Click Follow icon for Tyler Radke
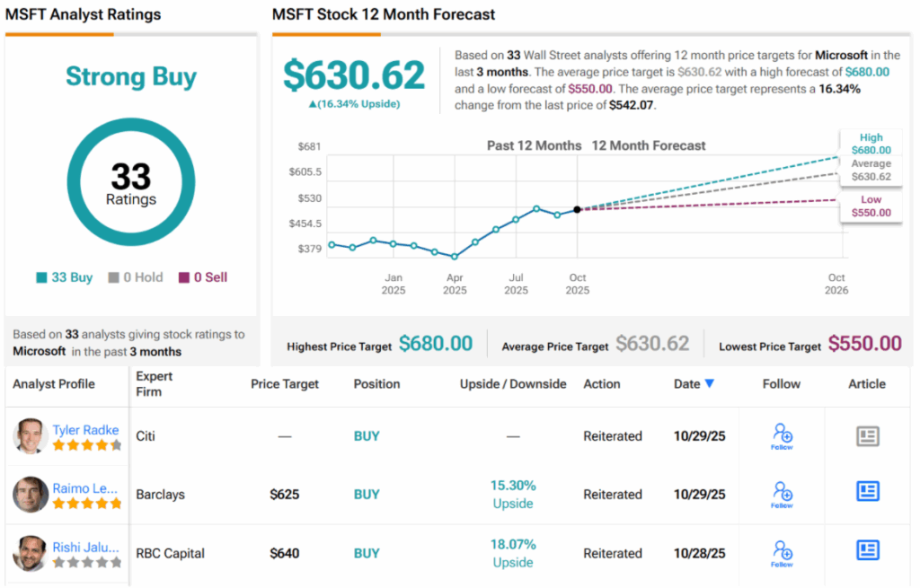Screen dimensions: 920x588 (x=782, y=435)
